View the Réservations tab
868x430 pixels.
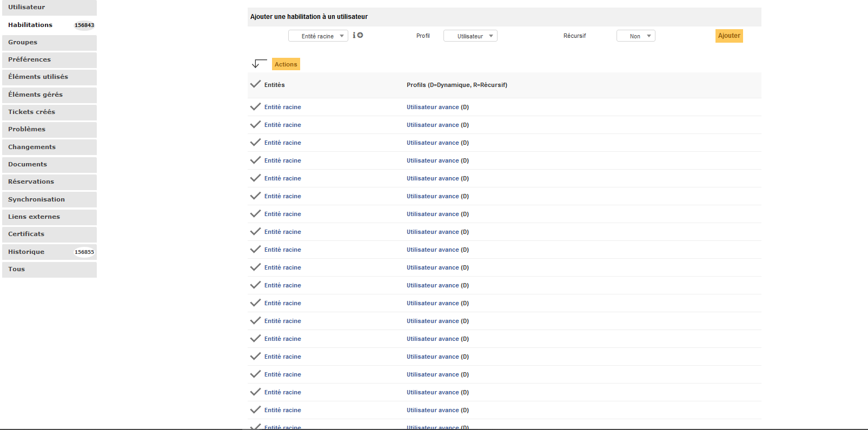[x=49, y=182]
